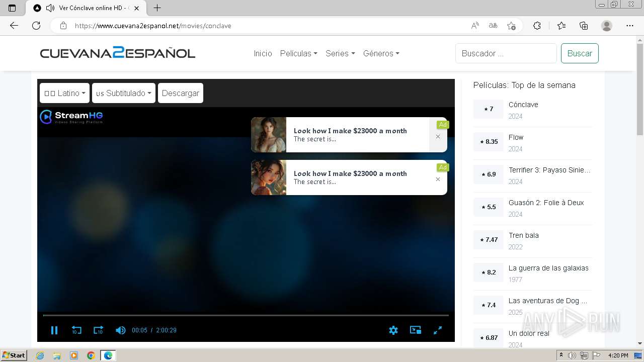The image size is (644, 362).
Task: Open video player settings gear
Action: pyautogui.click(x=393, y=330)
